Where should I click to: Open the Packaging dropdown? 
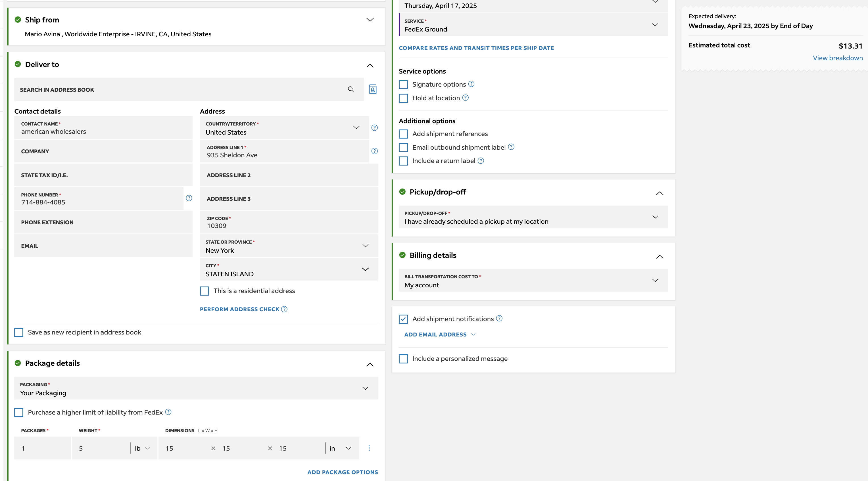pyautogui.click(x=196, y=388)
